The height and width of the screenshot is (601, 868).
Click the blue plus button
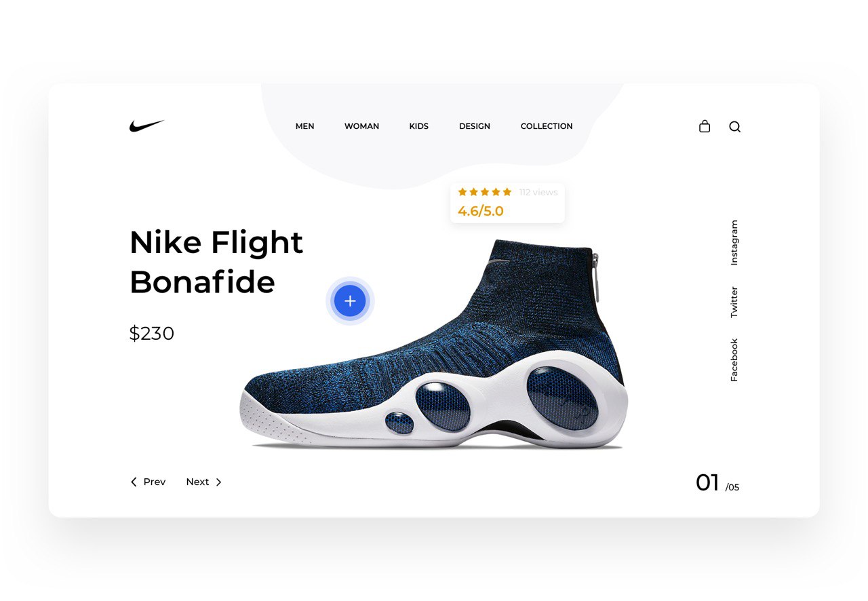pos(350,300)
